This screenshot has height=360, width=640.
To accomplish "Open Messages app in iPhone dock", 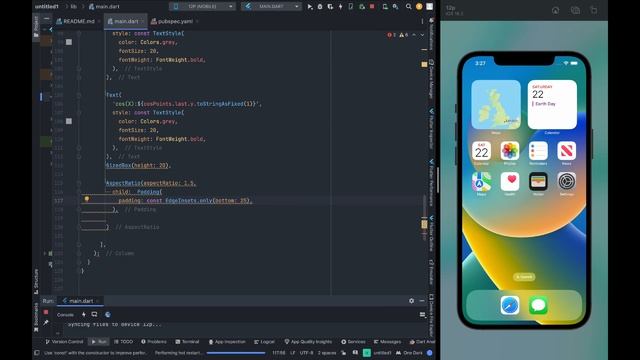I will click(x=538, y=305).
